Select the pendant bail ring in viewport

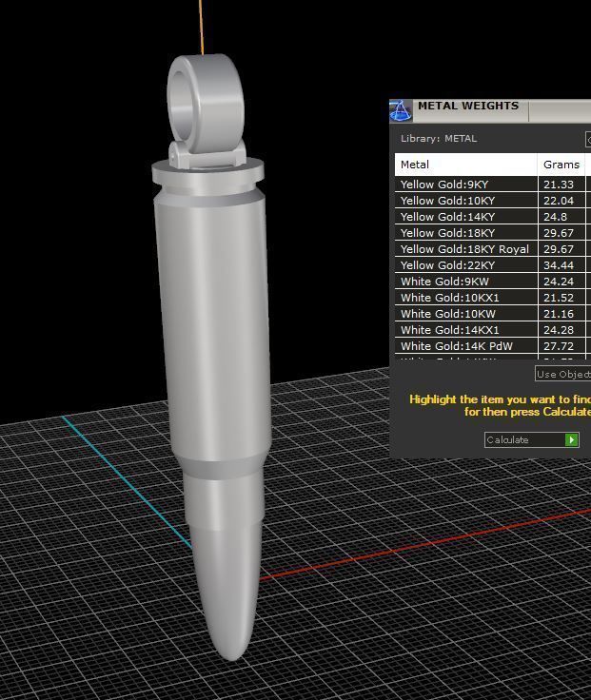(x=206, y=103)
